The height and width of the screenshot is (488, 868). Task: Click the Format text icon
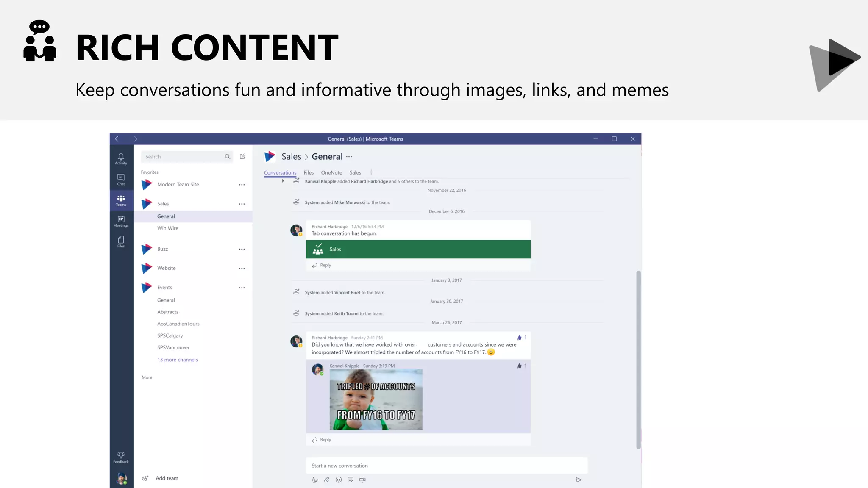click(315, 480)
